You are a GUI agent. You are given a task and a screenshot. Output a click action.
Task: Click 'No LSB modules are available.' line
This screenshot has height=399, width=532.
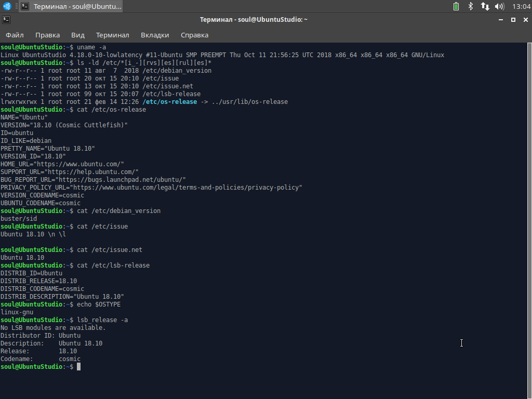pyautogui.click(x=53, y=328)
